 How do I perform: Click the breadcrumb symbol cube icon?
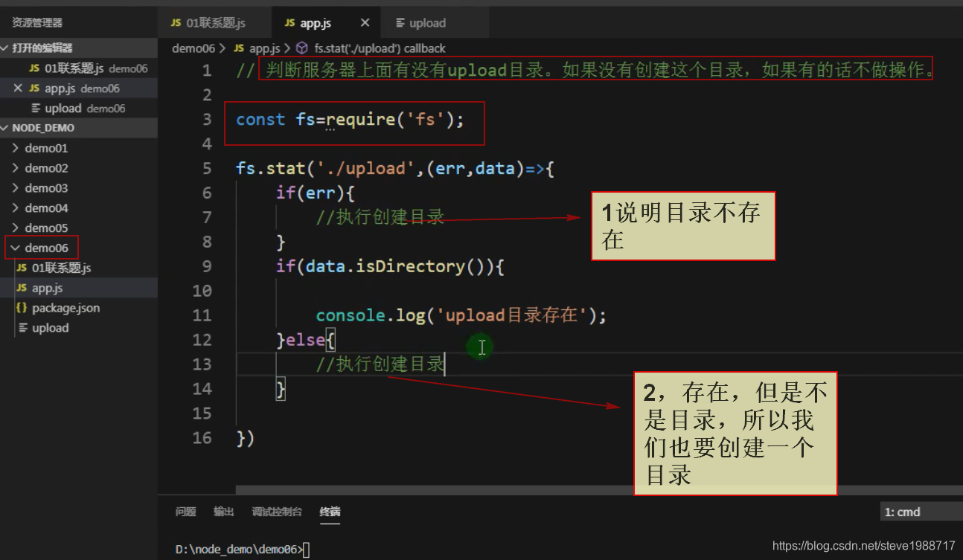click(302, 48)
